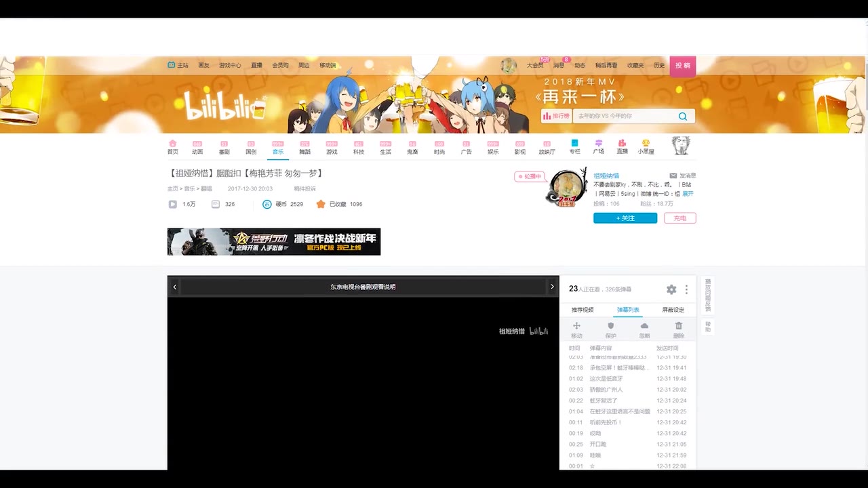Image resolution: width=868 pixels, height=488 pixels.
Task: Open the 动画 category
Action: pos(197,147)
